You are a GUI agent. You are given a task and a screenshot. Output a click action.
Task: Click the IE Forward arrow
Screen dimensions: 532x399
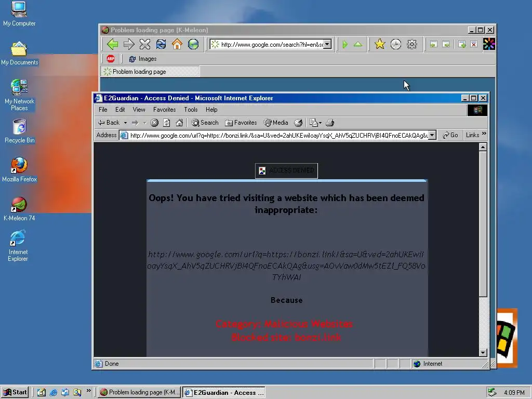pos(135,123)
